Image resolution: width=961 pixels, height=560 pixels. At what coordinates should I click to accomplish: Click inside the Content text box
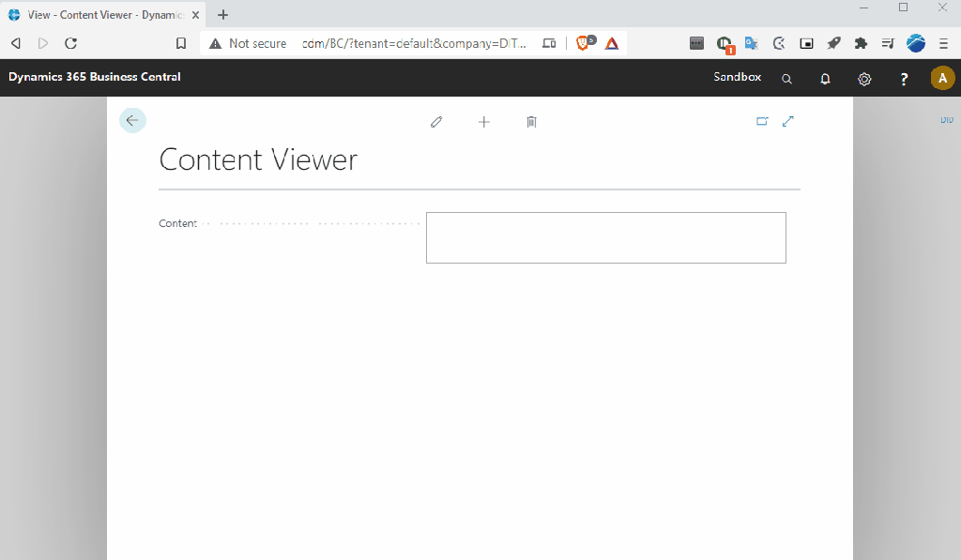pos(605,237)
